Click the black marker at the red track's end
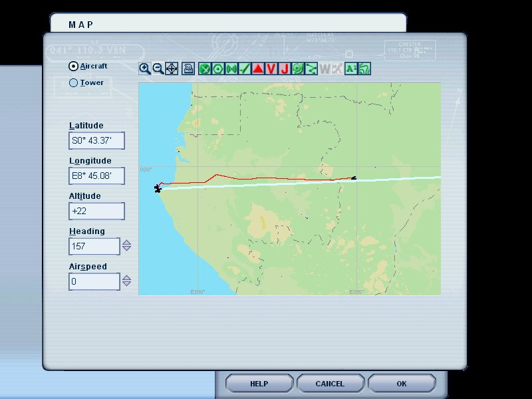532x399 pixels. [x=354, y=178]
